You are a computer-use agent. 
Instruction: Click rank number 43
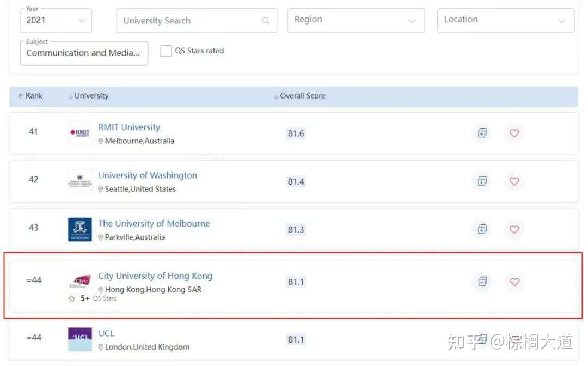click(x=33, y=228)
